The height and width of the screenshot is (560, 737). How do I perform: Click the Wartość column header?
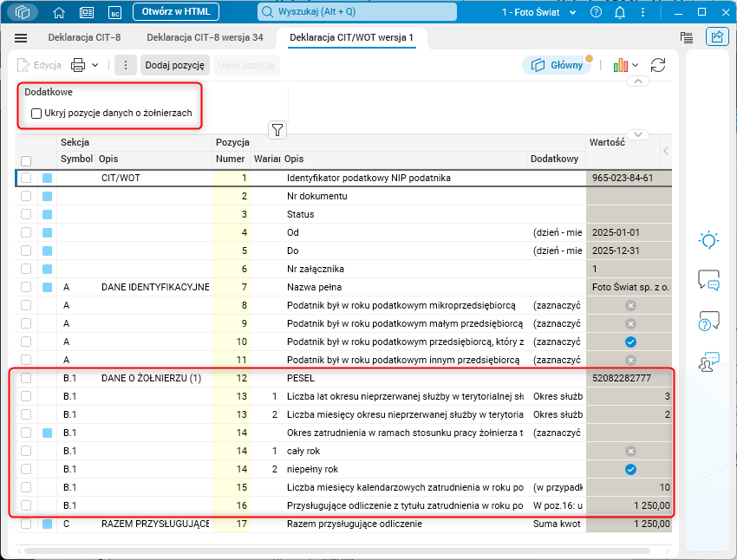(x=607, y=142)
